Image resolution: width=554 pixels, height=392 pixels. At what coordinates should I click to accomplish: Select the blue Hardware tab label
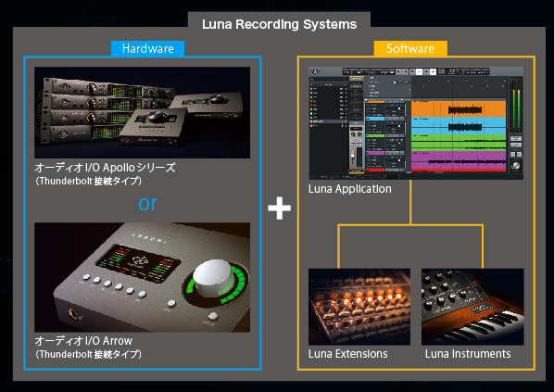pyautogui.click(x=147, y=48)
